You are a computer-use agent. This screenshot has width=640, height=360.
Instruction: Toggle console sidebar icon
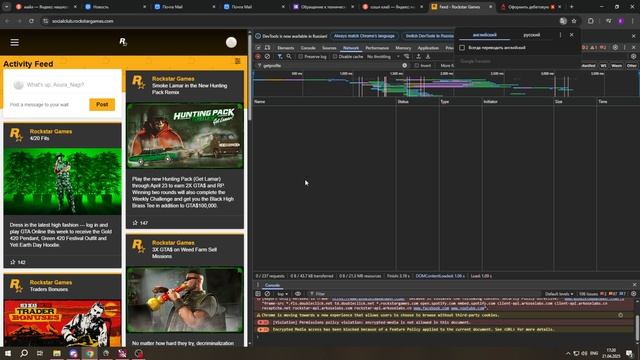coord(258,293)
